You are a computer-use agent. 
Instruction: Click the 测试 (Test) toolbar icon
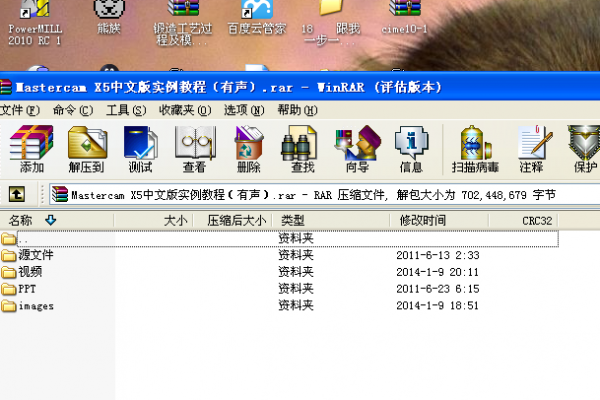click(x=140, y=149)
